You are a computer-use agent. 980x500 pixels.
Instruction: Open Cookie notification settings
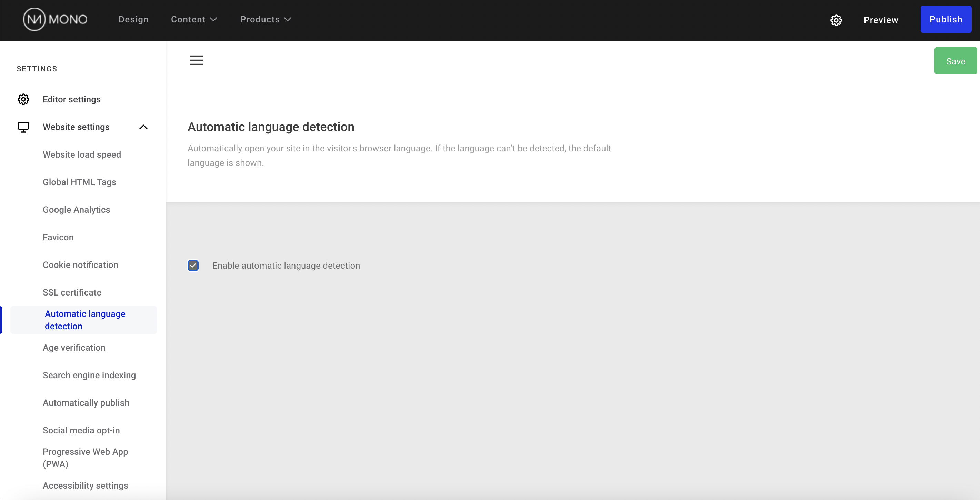click(80, 265)
